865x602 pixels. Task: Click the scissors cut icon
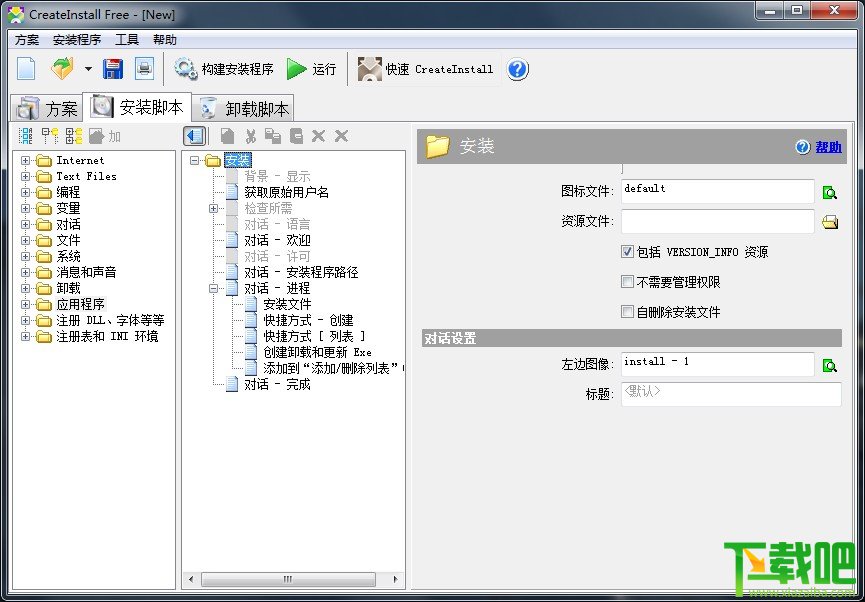251,136
